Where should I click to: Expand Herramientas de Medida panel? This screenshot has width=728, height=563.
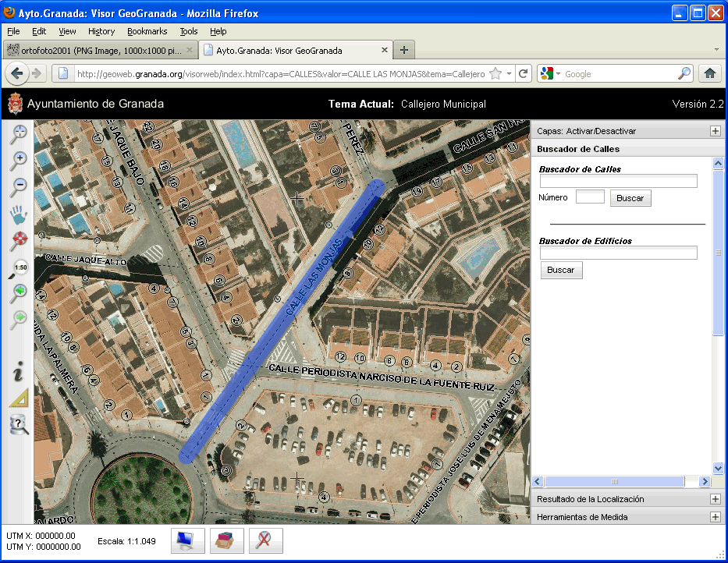point(716,517)
